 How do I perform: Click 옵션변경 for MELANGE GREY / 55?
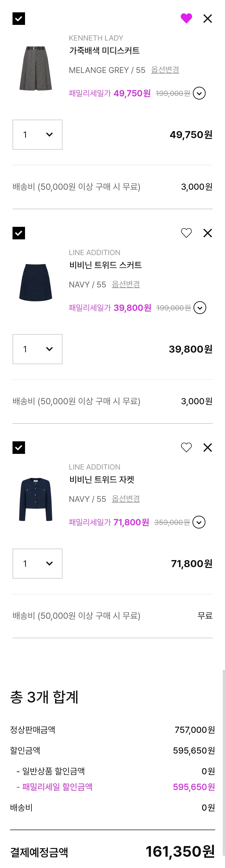click(165, 70)
